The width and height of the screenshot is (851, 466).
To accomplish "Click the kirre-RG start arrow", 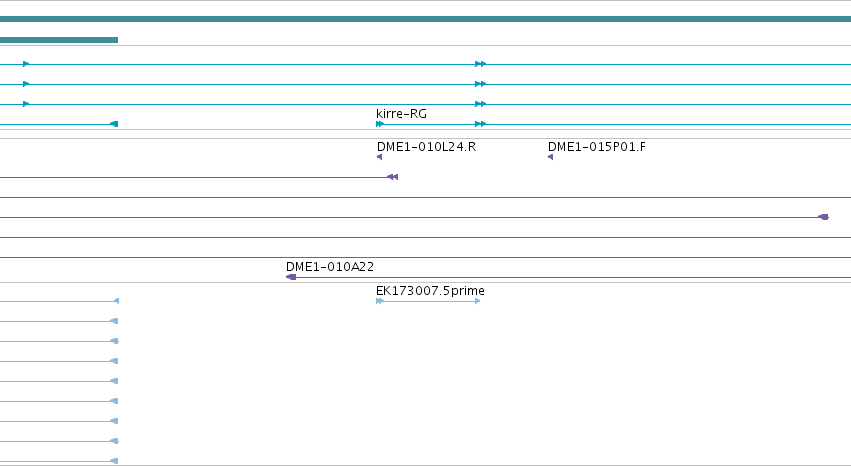I will [x=380, y=124].
